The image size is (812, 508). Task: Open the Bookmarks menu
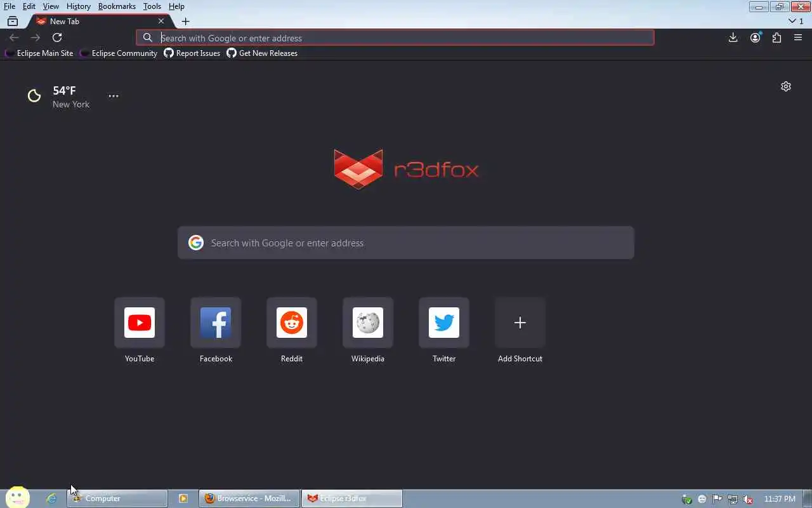[117, 6]
